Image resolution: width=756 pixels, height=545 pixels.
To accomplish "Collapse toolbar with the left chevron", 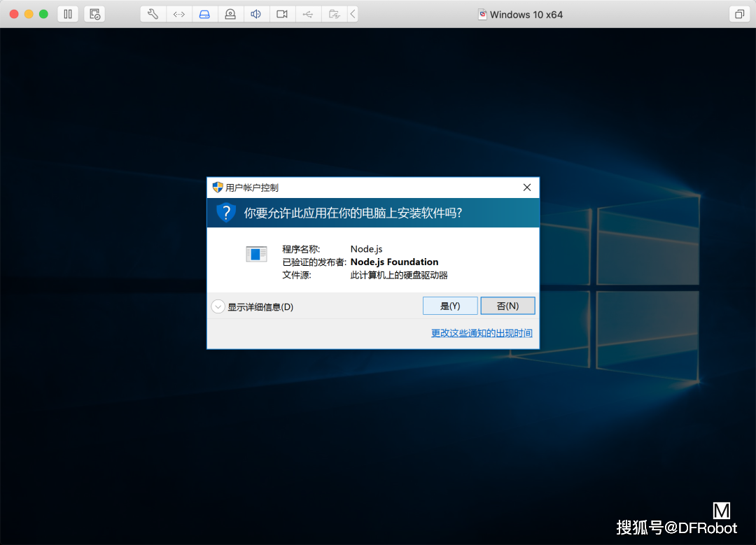I will [353, 14].
